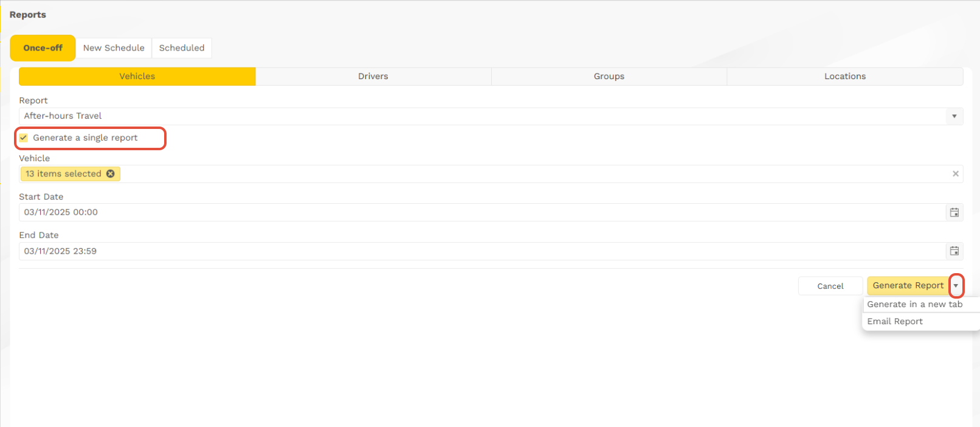The image size is (980, 427).
Task: Open the New Schedule tab
Action: [x=114, y=47]
